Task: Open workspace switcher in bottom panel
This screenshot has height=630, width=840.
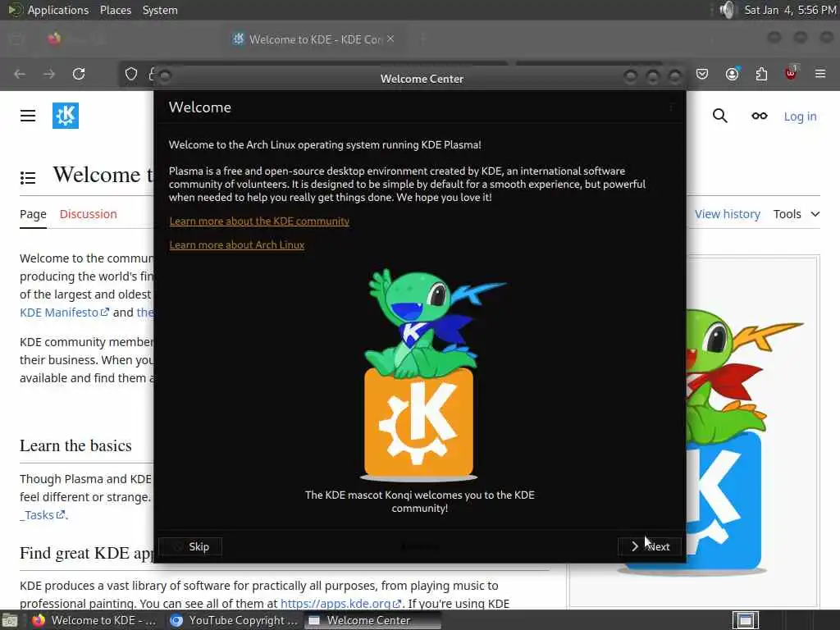Action: tap(745, 620)
